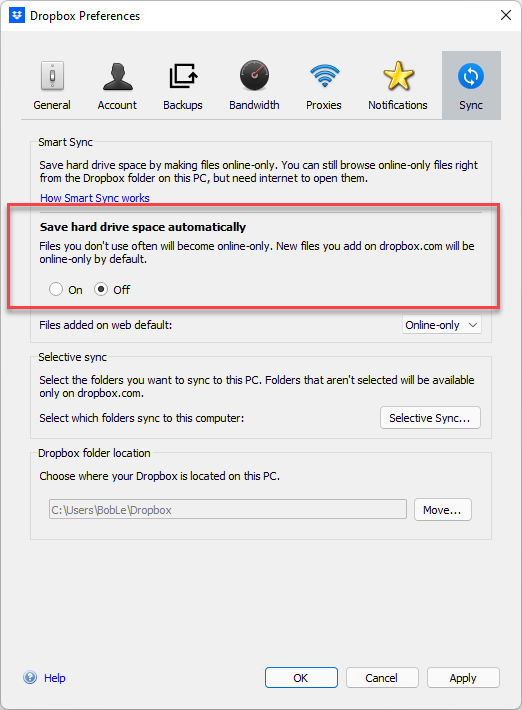Open the General preferences switch icon

click(52, 76)
